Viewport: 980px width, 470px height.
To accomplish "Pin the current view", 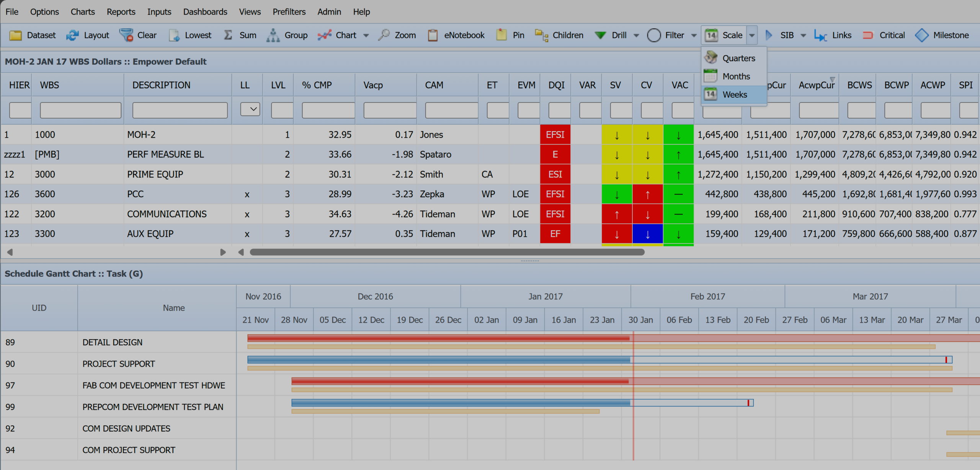I will point(510,35).
